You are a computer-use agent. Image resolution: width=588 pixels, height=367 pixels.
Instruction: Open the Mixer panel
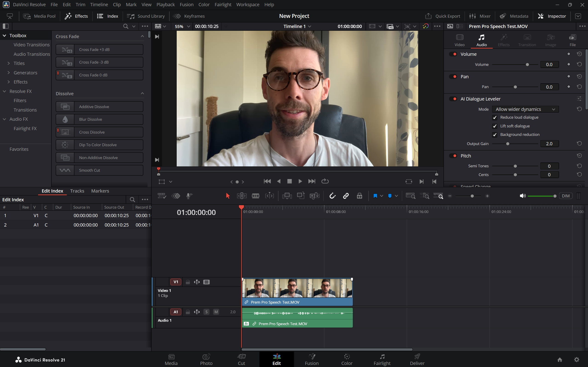coord(480,16)
